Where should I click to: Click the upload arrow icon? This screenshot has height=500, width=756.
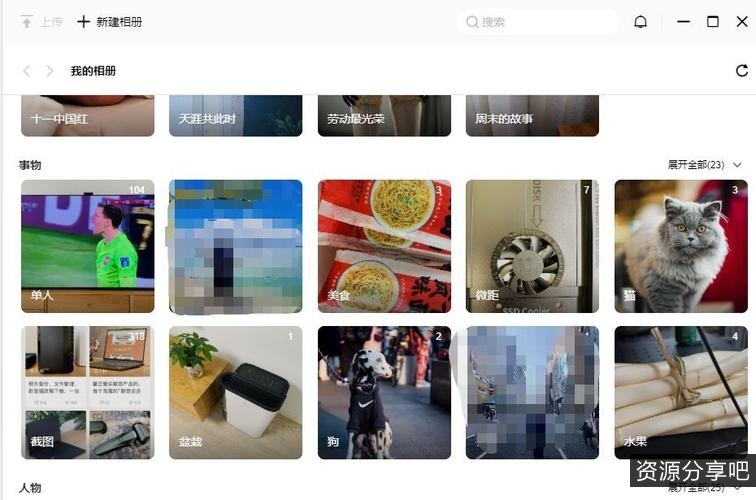tap(27, 22)
